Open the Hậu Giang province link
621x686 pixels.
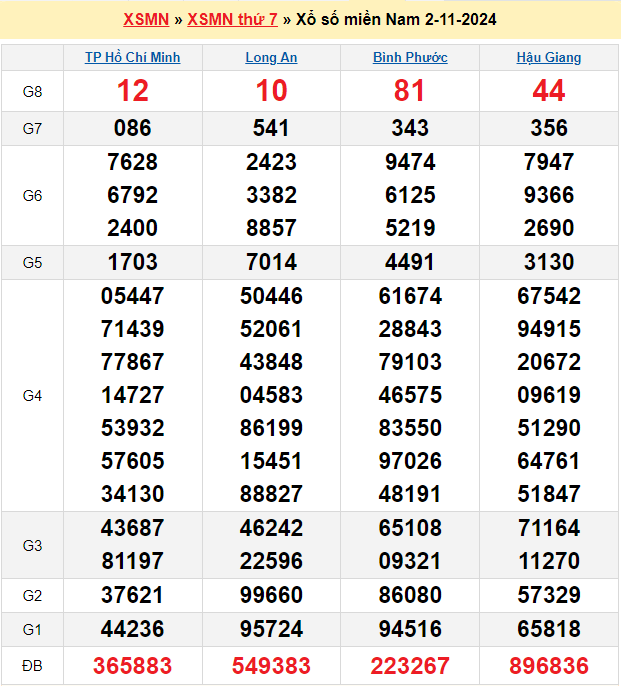pyautogui.click(x=549, y=58)
